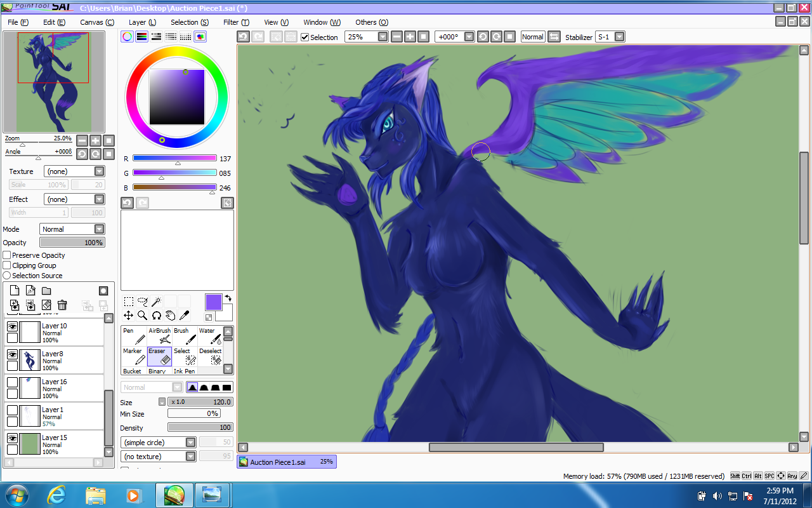The image size is (812, 508).
Task: Zoom in with the toolbar plus button
Action: point(410,37)
